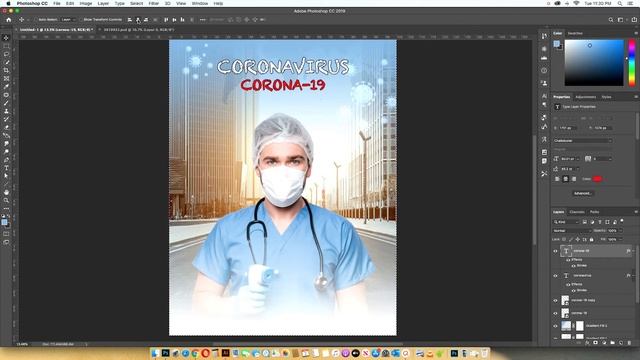Open the Chalkduster font family dropdown
Viewport: 640px width, 360px height.
(583, 140)
